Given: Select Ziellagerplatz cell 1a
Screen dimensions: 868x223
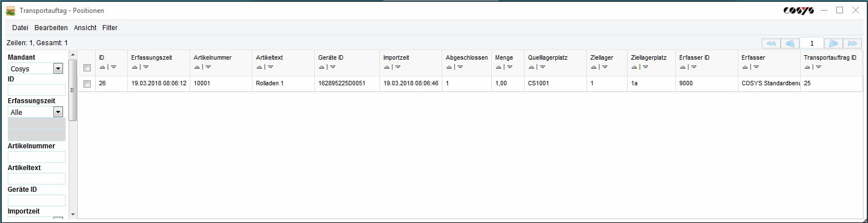Looking at the screenshot, I should pos(651,84).
